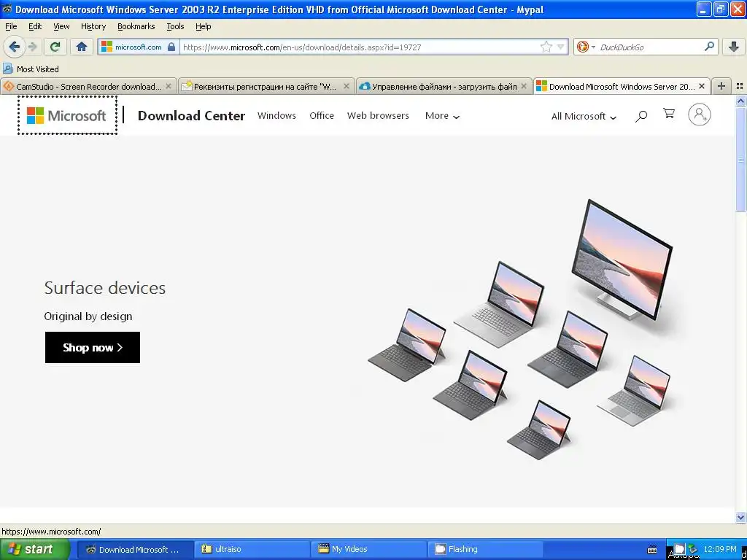Open the Most Visited bookmarks folder
The width and height of the screenshot is (747, 560).
[31, 69]
